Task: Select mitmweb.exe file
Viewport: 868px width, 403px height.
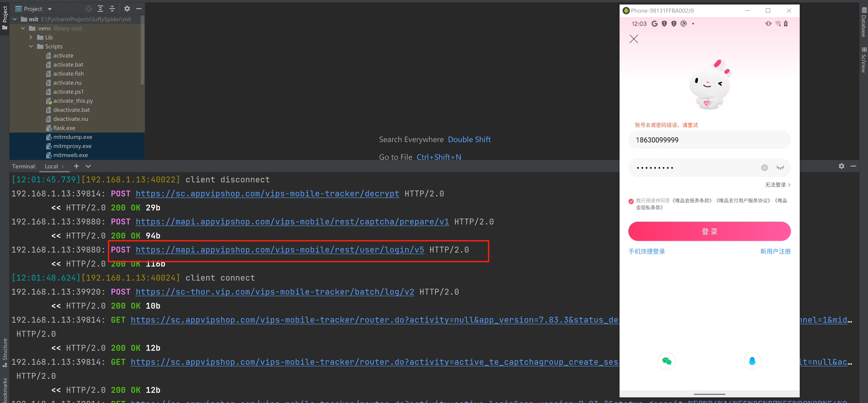Action: coord(70,155)
